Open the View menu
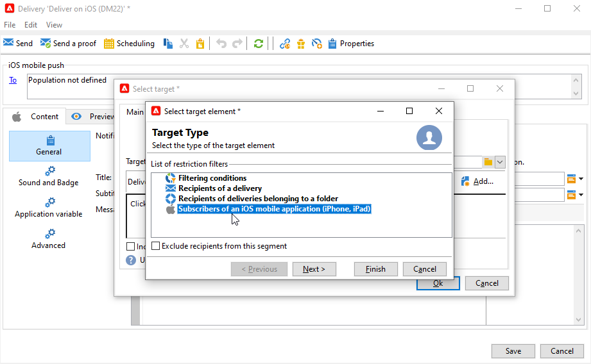591x364 pixels. pyautogui.click(x=54, y=25)
